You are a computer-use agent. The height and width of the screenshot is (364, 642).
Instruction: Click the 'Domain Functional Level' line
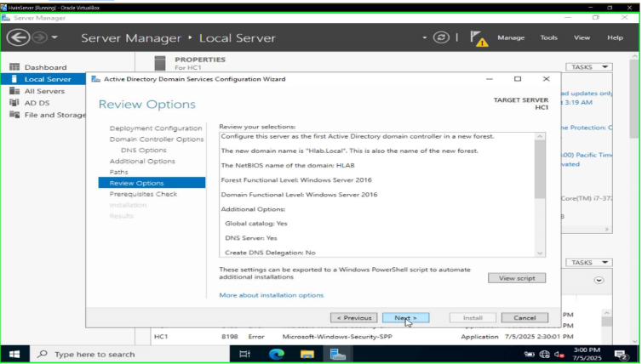299,194
